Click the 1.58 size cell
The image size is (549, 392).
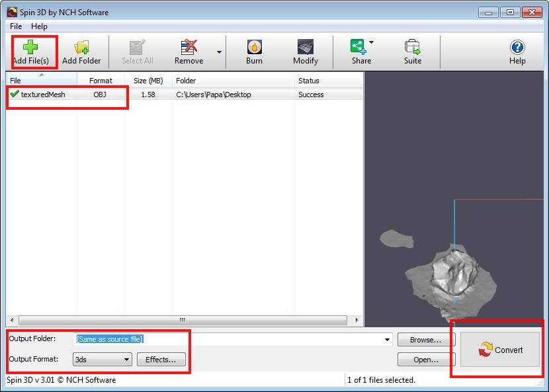tap(148, 95)
